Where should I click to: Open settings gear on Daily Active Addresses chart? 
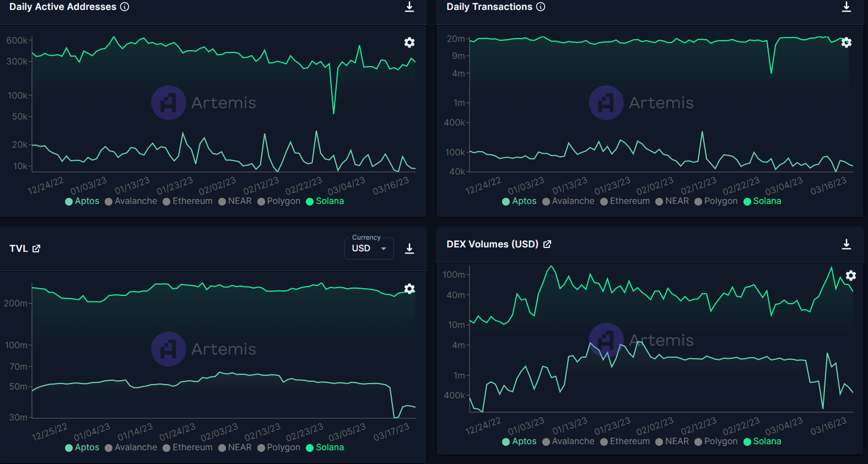point(409,42)
